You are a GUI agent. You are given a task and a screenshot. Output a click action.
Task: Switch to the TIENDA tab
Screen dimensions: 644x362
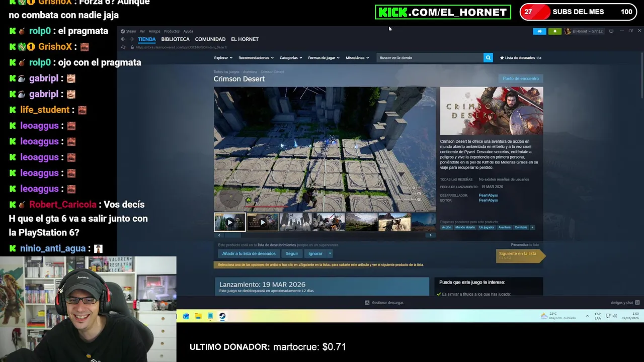pos(147,39)
